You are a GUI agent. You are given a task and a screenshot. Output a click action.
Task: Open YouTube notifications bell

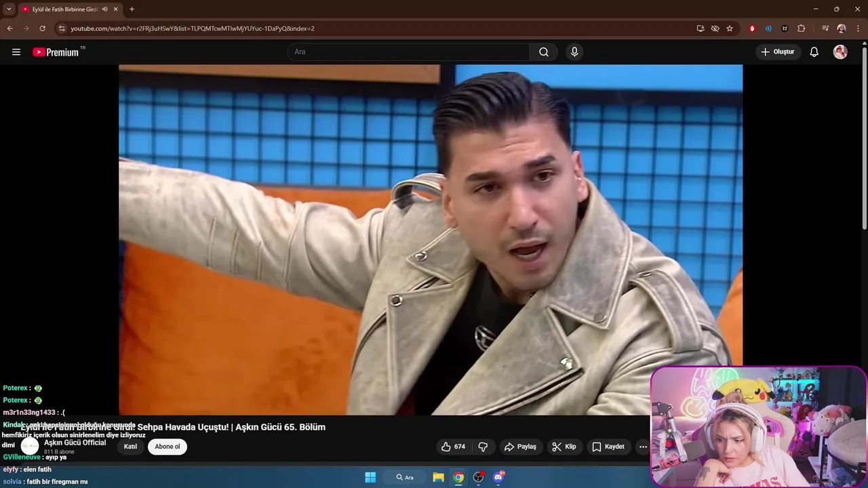pos(814,52)
